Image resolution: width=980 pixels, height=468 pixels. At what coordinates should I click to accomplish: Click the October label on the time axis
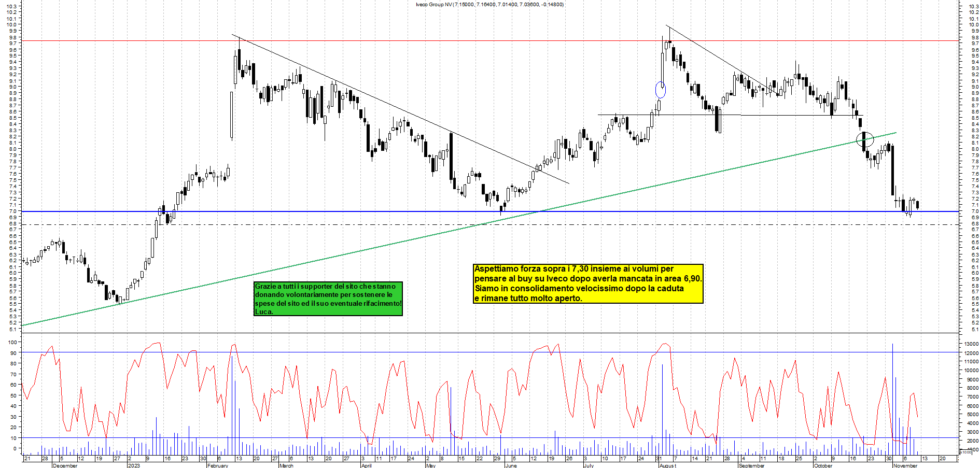[x=823, y=465]
